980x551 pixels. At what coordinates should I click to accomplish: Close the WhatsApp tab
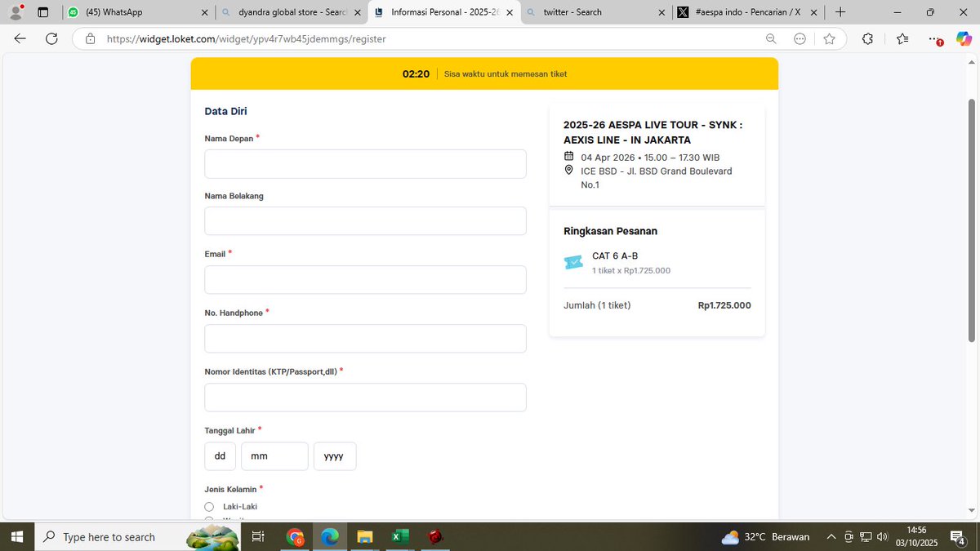pos(204,12)
